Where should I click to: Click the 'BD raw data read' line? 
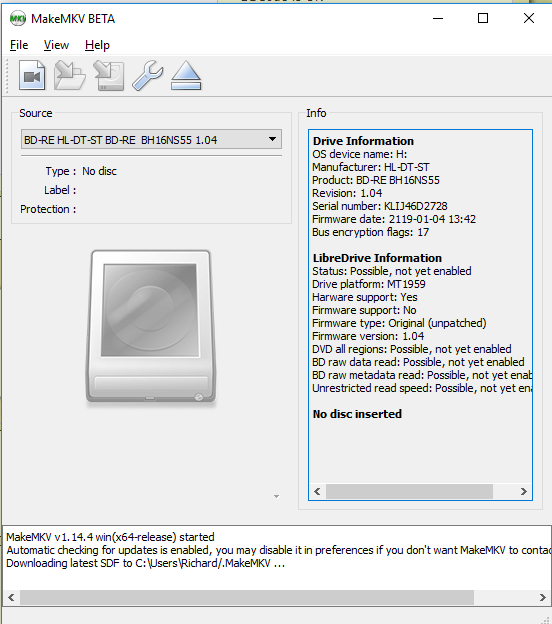(418, 362)
